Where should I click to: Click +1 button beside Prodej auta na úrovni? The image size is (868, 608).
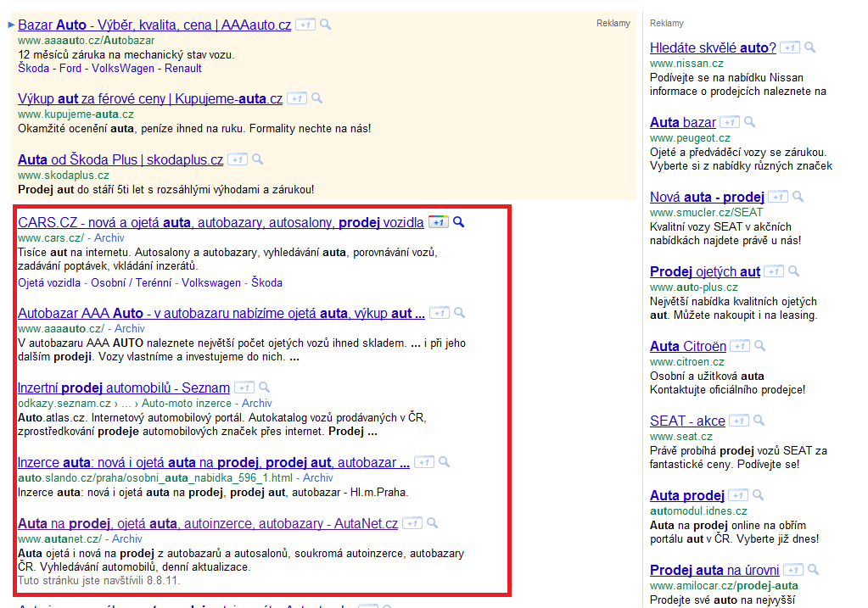(793, 571)
